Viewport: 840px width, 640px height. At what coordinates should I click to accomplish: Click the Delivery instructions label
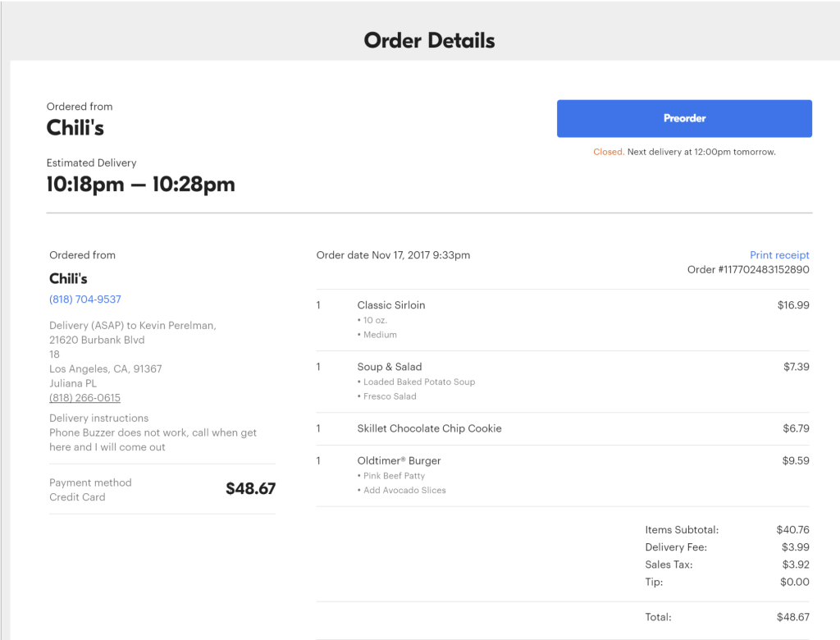[98, 418]
